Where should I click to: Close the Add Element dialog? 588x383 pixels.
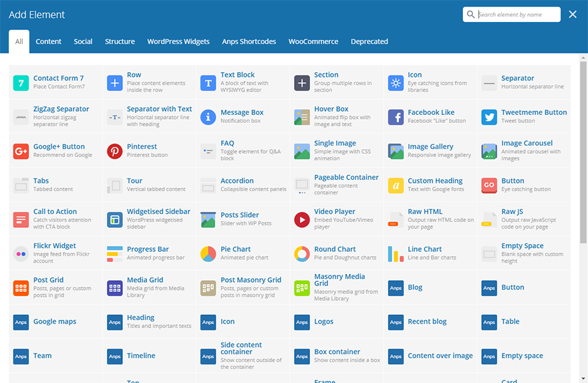(572, 14)
